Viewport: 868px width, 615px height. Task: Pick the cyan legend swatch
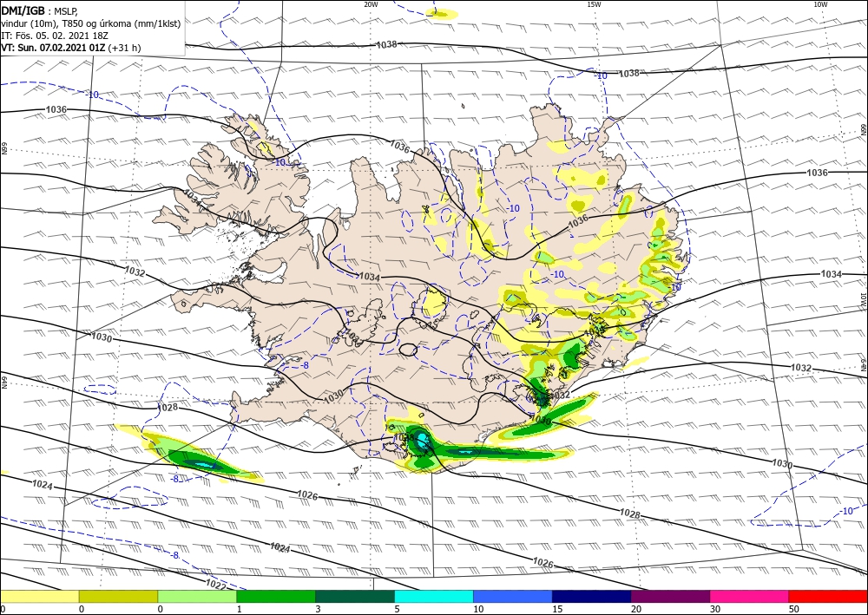coord(434,597)
